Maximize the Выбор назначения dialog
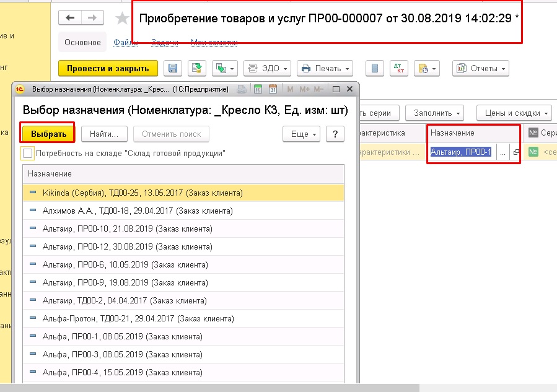557x392 pixels. point(336,89)
